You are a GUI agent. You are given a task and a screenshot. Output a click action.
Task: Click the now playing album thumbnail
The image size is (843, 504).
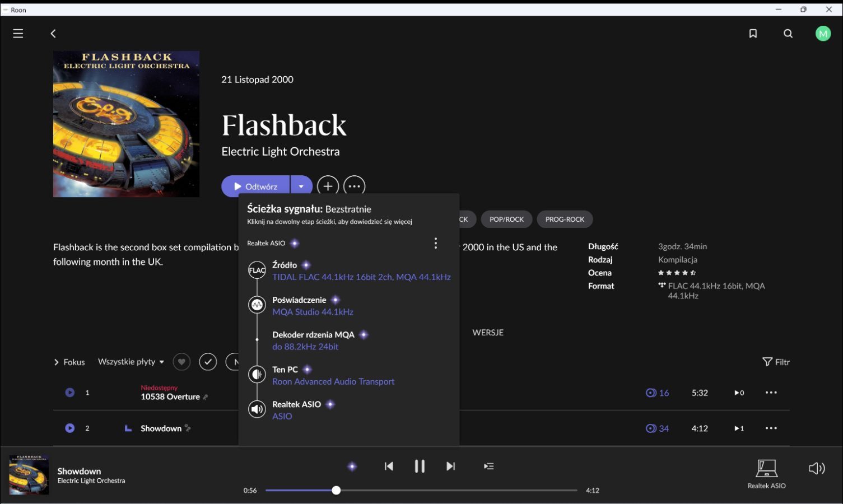pos(29,475)
